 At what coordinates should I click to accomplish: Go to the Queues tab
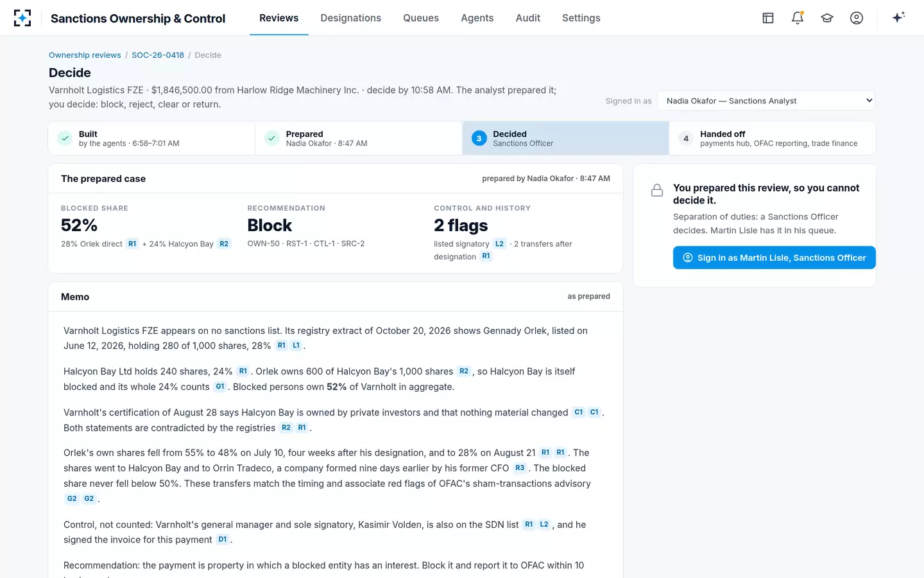pos(421,18)
